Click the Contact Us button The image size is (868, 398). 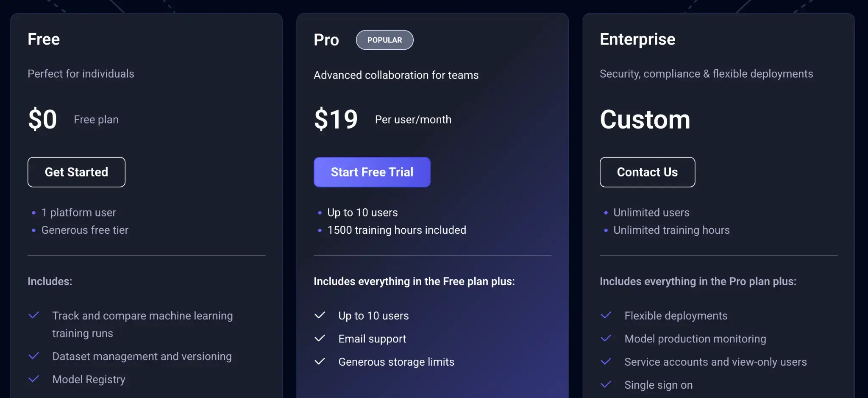pyautogui.click(x=647, y=172)
